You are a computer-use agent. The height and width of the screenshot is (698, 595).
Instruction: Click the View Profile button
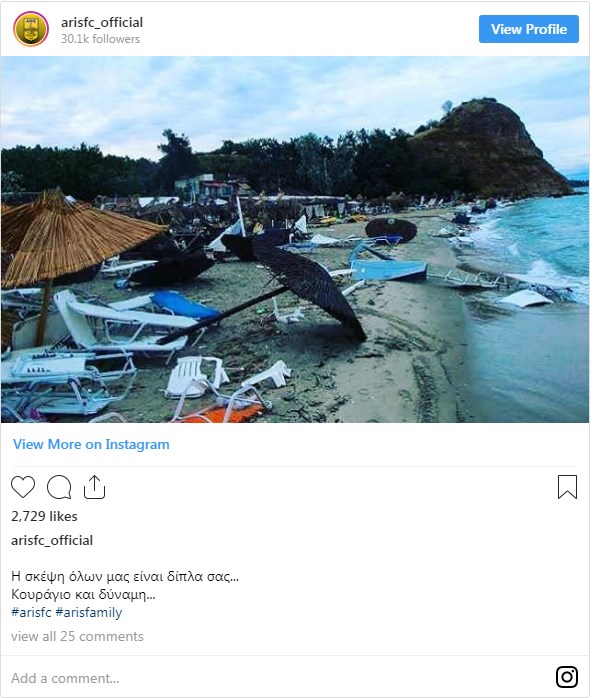[x=529, y=29]
